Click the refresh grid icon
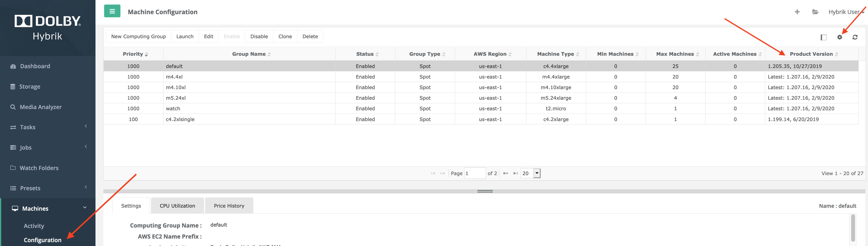 click(x=855, y=37)
